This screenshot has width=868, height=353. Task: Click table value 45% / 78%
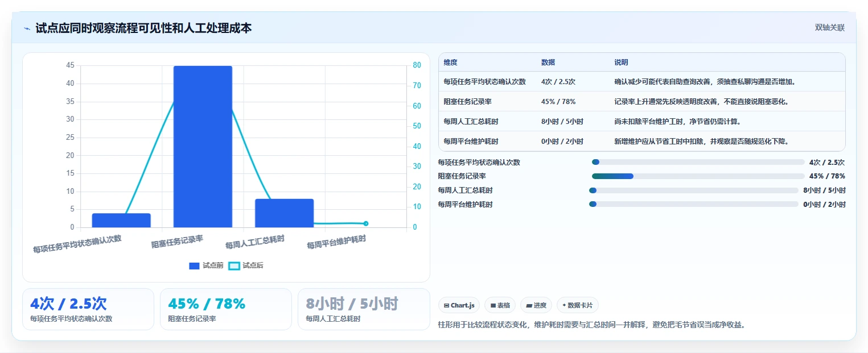(x=558, y=102)
